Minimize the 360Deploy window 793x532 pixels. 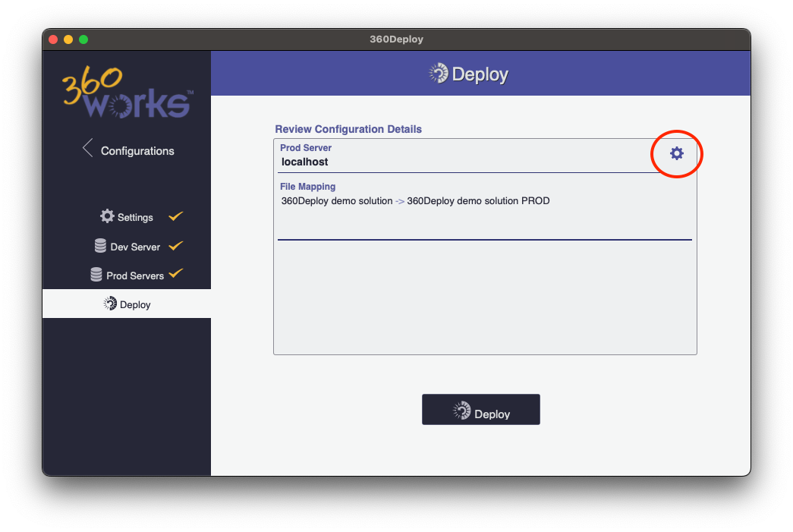[68, 39]
